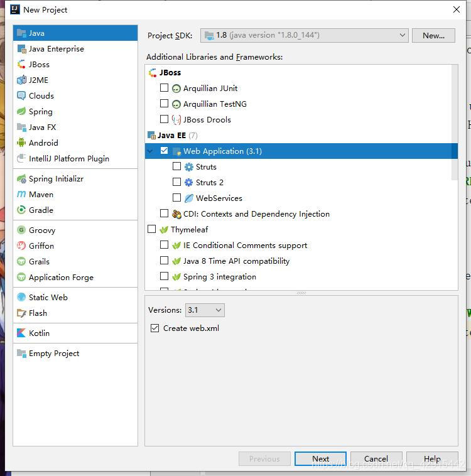Click the frameworks list vertical scrollbar

point(455,122)
